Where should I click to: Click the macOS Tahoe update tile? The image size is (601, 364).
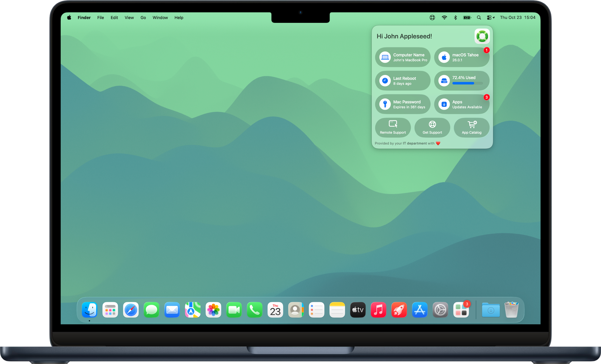pyautogui.click(x=462, y=57)
